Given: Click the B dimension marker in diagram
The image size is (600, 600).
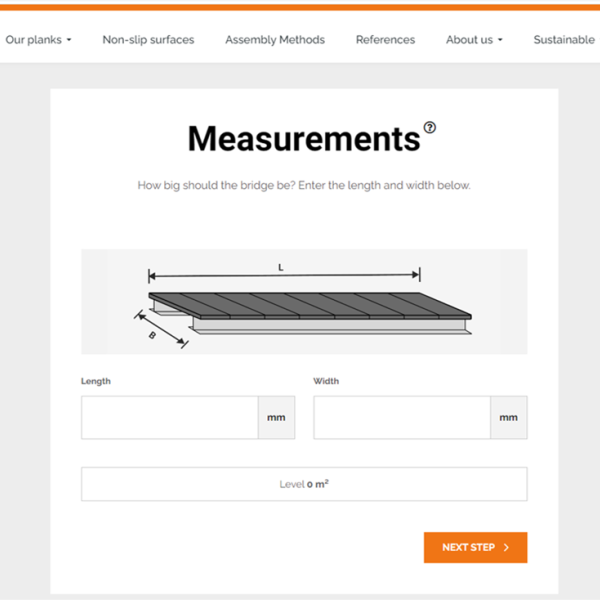Looking at the screenshot, I should pyautogui.click(x=152, y=335).
